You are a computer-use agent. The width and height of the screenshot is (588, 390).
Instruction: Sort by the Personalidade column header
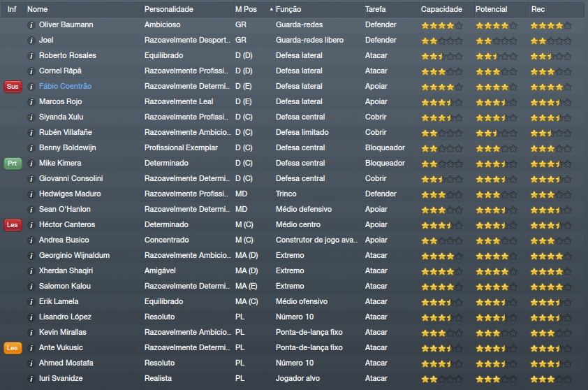point(168,10)
